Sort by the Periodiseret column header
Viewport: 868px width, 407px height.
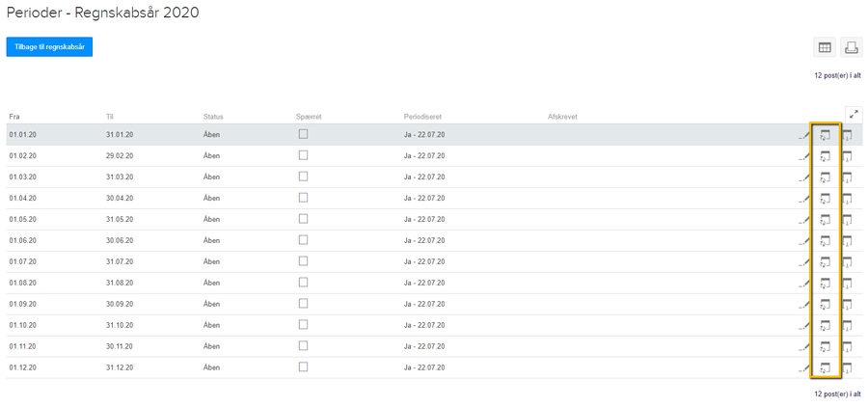pyautogui.click(x=422, y=117)
